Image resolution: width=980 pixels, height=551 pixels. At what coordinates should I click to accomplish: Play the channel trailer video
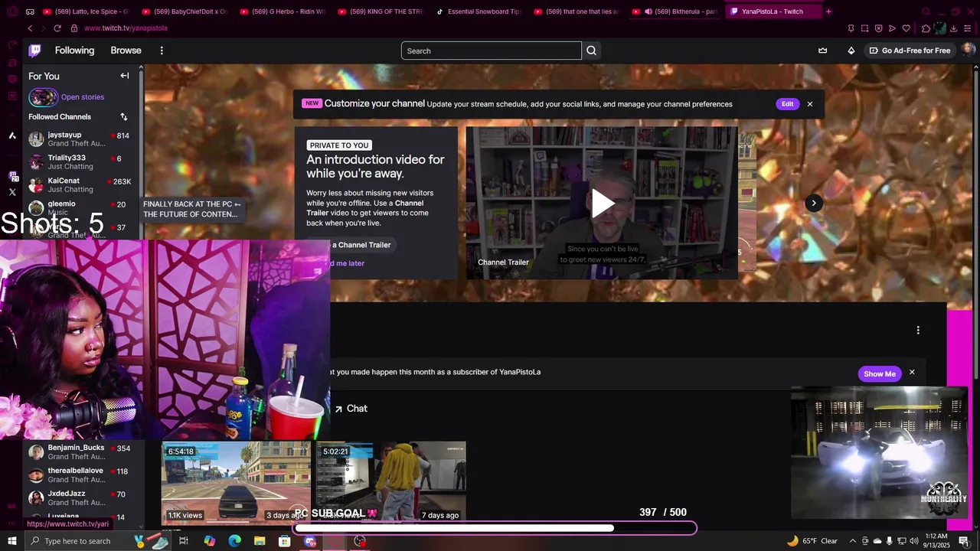[602, 203]
